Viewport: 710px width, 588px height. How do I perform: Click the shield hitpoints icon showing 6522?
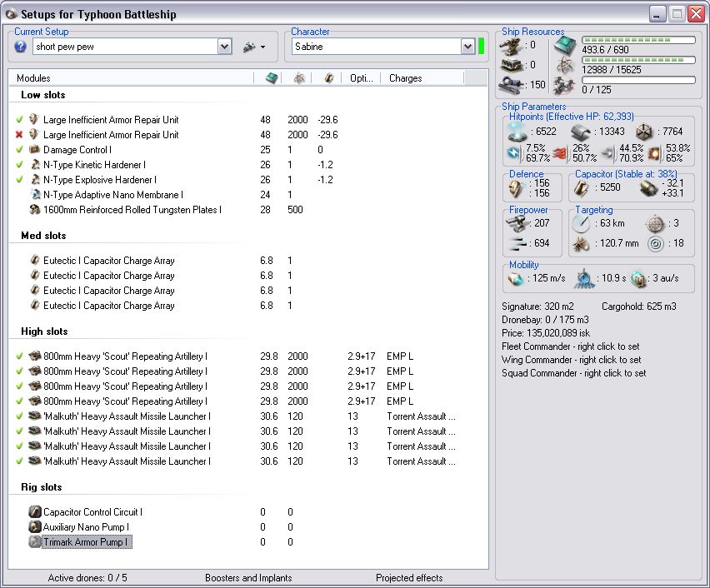click(x=517, y=132)
